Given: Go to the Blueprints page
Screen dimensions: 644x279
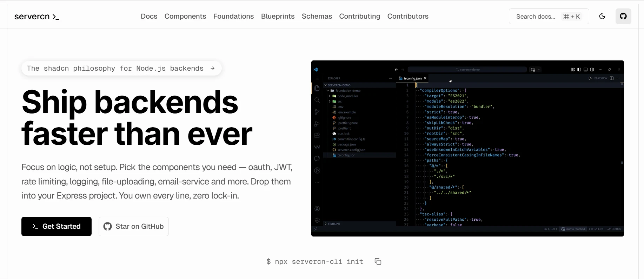Looking at the screenshot, I should click(x=278, y=16).
